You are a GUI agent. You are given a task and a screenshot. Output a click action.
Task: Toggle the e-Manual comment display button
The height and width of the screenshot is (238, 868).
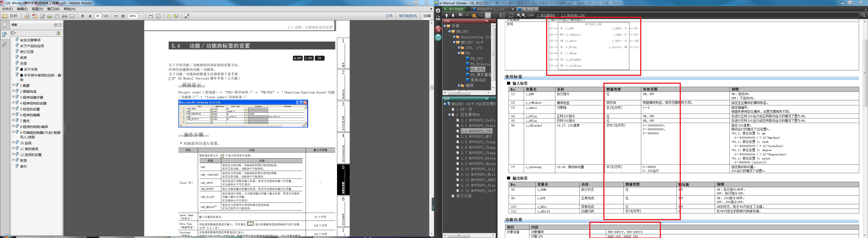pyautogui.click(x=488, y=16)
